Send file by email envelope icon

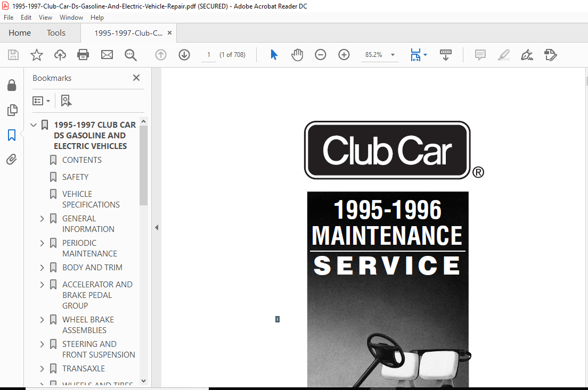pos(107,55)
